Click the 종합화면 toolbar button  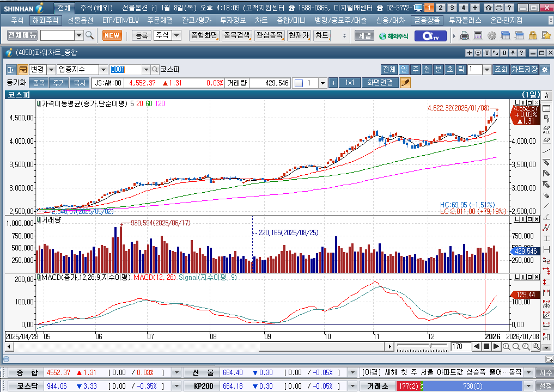pos(204,35)
